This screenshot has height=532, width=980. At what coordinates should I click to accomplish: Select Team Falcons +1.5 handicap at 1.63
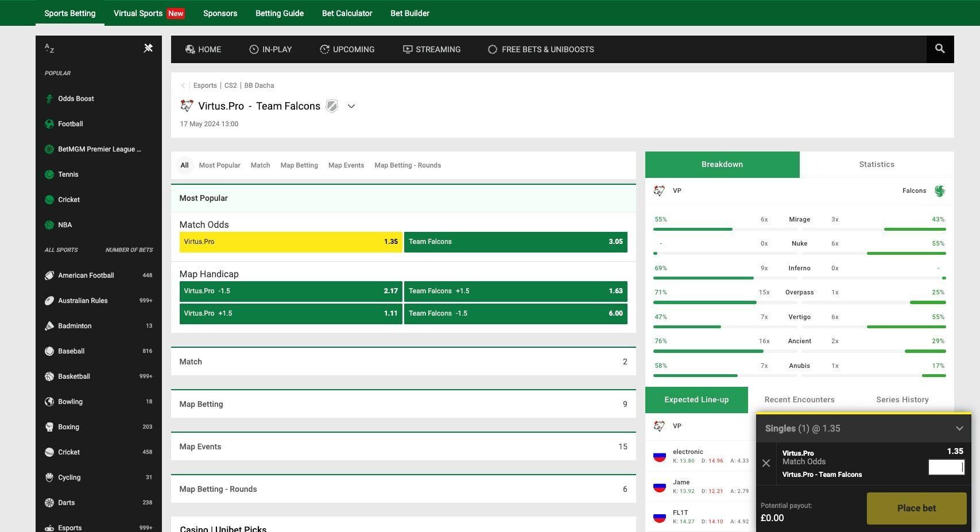516,291
